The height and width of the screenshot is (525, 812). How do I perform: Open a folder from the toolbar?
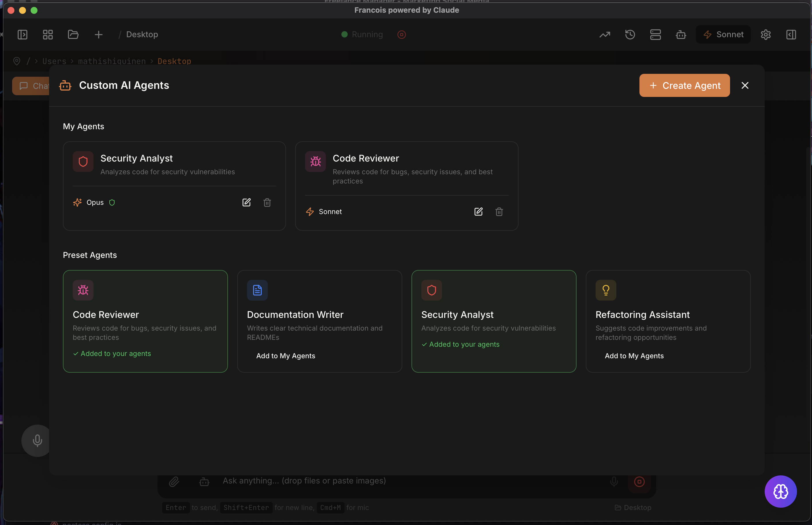coord(73,34)
